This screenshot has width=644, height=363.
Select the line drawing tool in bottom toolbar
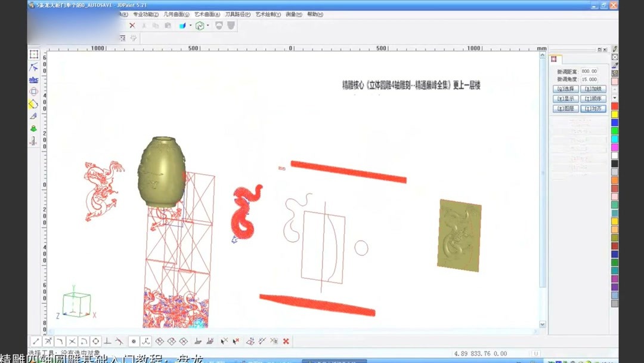click(x=35, y=342)
